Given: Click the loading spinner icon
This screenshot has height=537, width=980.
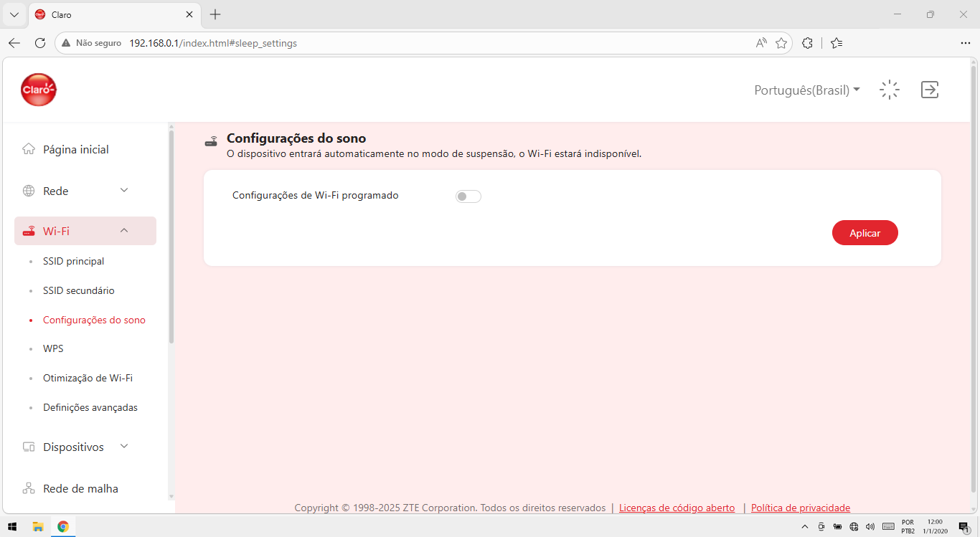Looking at the screenshot, I should (890, 90).
